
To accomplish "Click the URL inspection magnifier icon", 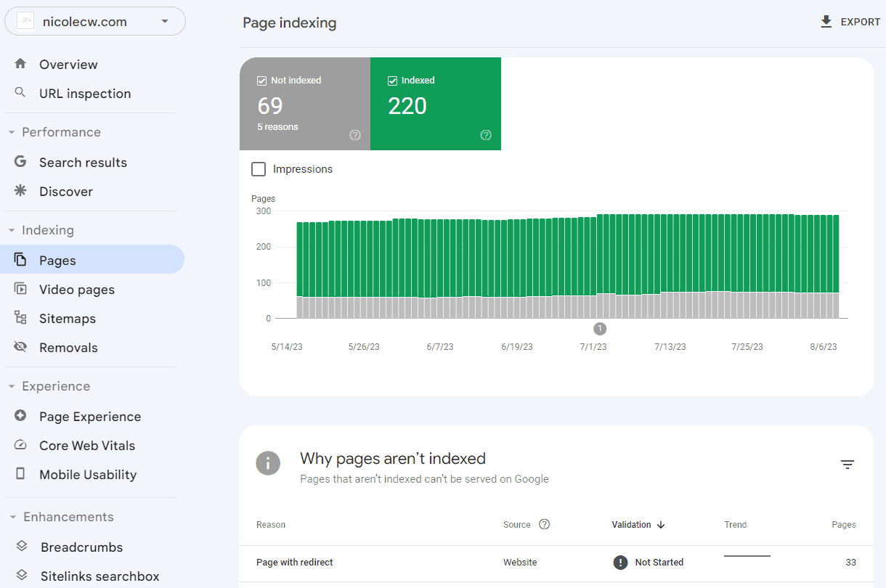I will point(20,93).
